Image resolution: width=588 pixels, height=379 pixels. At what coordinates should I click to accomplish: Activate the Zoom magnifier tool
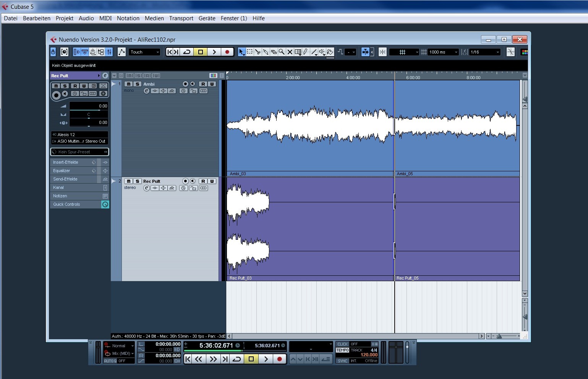[282, 52]
